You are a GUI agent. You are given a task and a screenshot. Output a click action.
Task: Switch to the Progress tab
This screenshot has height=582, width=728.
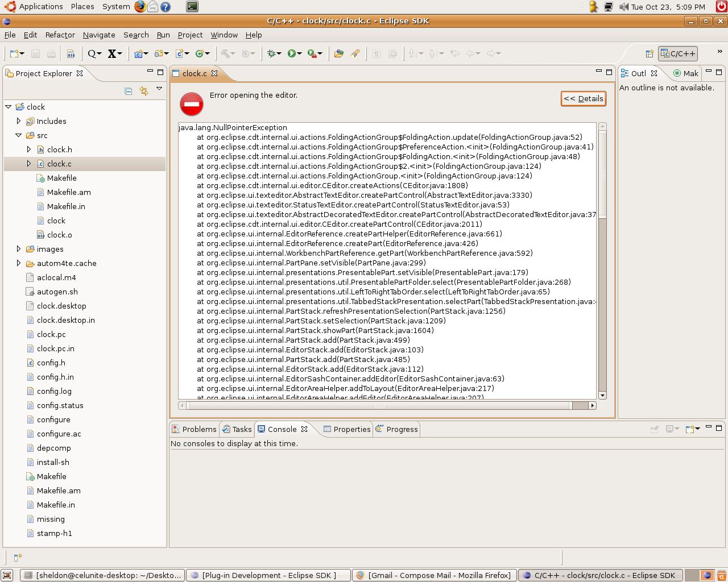[x=396, y=429]
